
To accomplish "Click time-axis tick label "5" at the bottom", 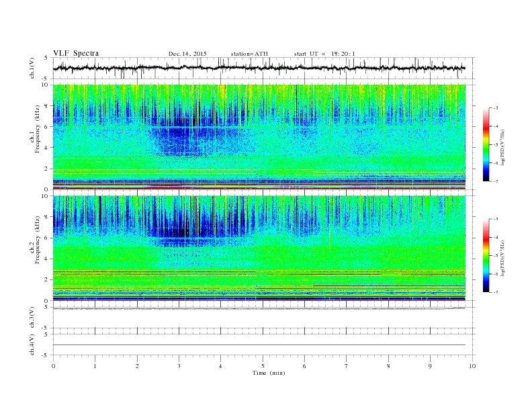I will pos(263,366).
